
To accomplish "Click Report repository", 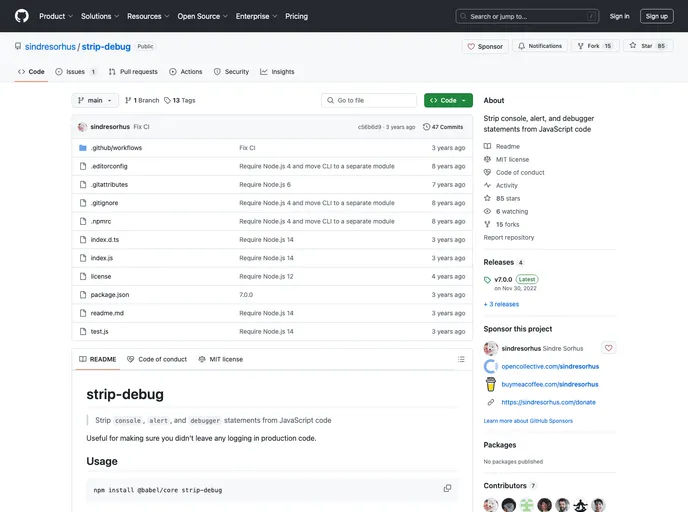I will pos(509,237).
